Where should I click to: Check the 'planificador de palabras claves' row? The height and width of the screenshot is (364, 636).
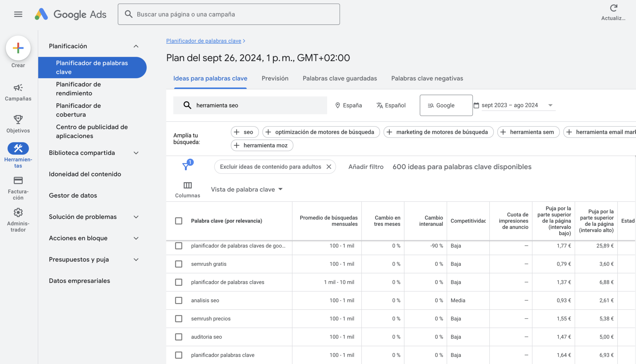point(179,282)
